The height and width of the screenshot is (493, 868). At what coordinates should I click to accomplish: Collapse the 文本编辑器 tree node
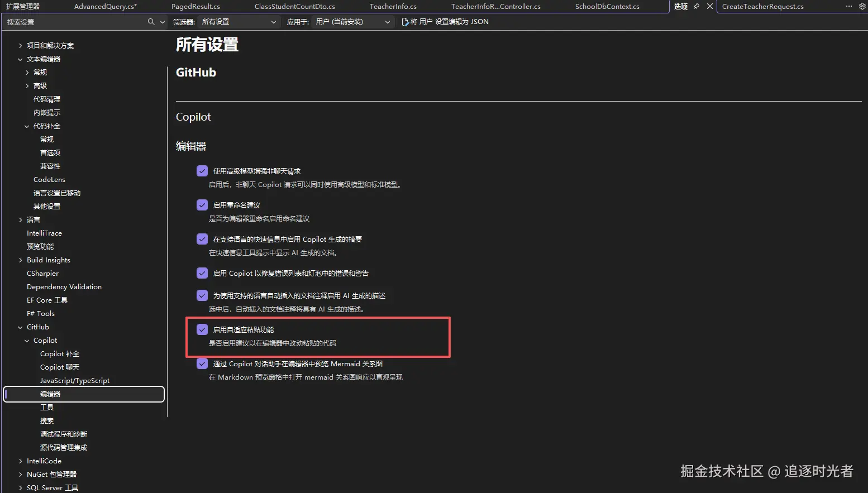tap(21, 59)
